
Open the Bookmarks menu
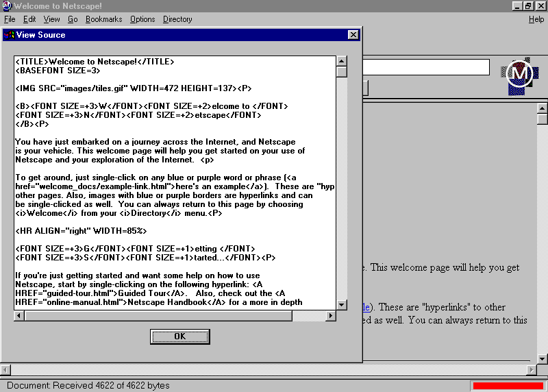(104, 19)
